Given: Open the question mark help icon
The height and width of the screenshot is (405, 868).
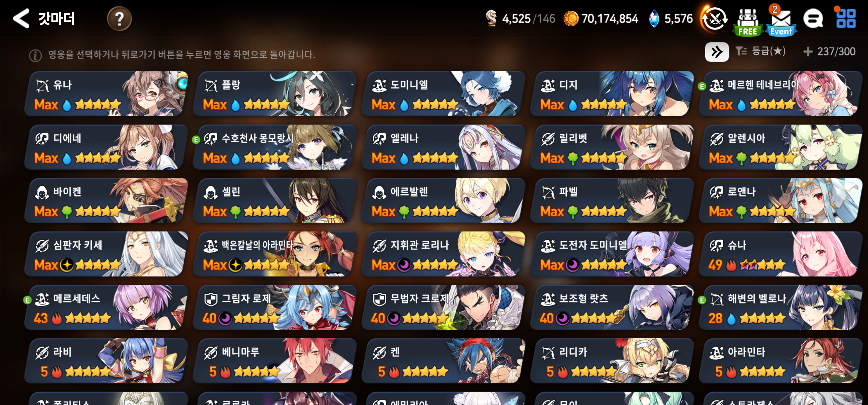Looking at the screenshot, I should (x=119, y=19).
